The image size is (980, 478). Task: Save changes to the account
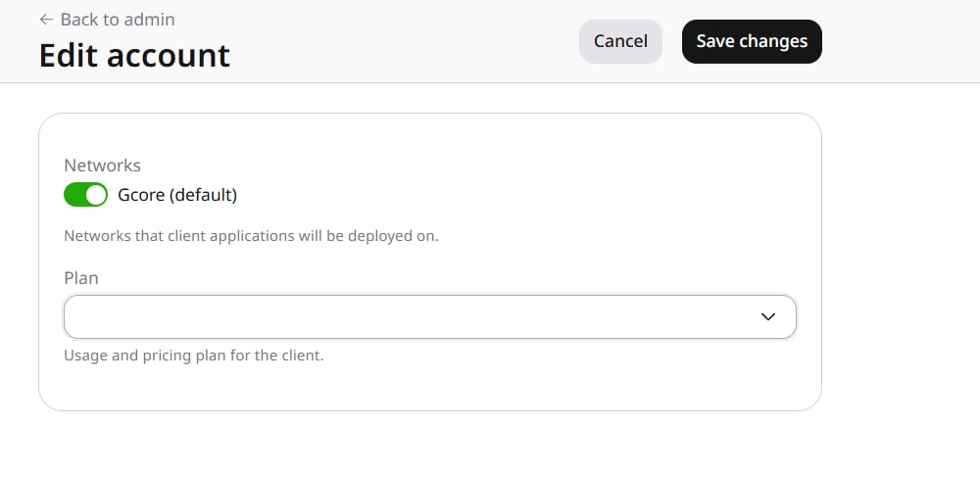tap(752, 41)
